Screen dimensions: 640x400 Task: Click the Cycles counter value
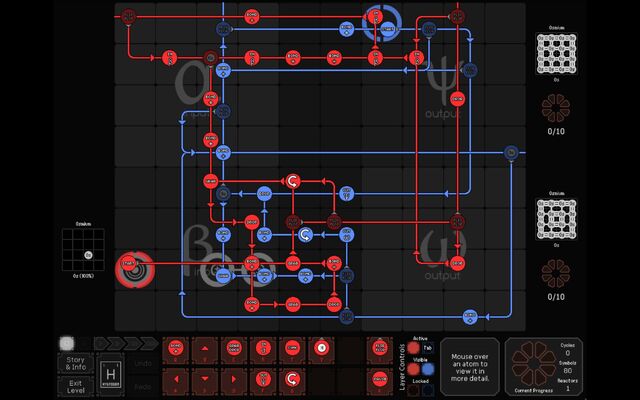[568, 353]
